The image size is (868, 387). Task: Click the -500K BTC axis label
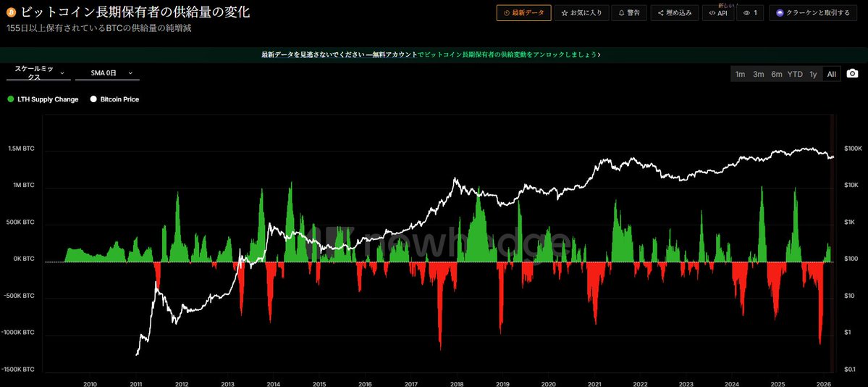coord(20,296)
